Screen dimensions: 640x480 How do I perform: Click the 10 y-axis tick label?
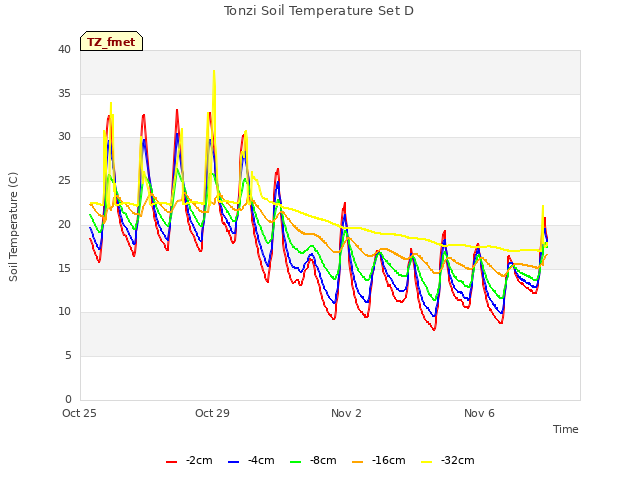click(64, 311)
